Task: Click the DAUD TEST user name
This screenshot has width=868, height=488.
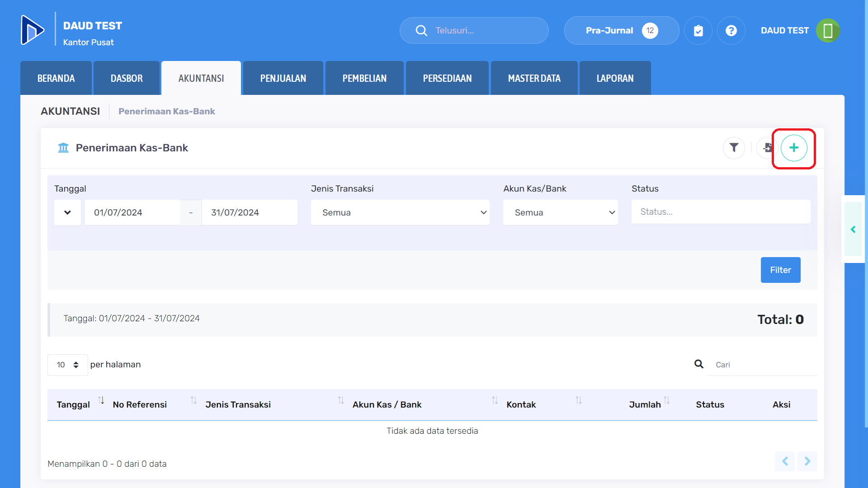Action: [785, 31]
